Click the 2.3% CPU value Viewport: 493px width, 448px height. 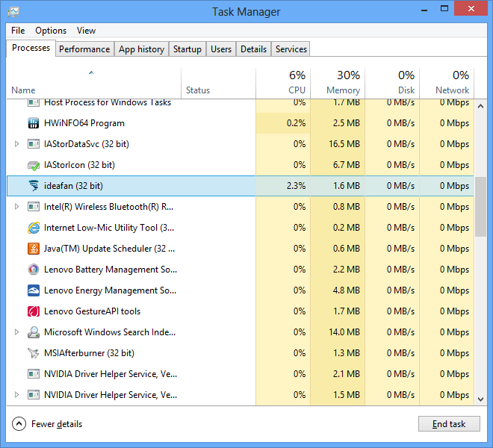[x=296, y=186]
